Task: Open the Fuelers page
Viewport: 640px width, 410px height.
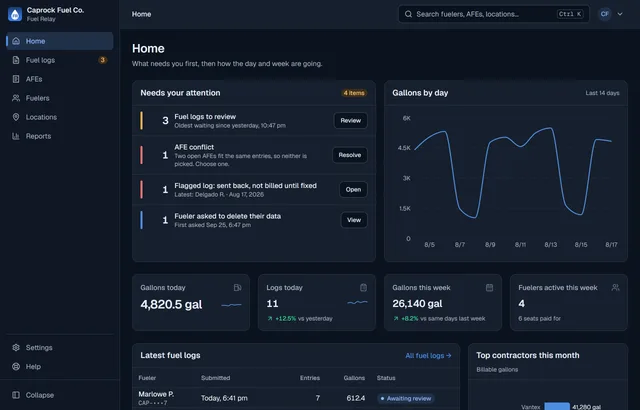Action: [60, 98]
